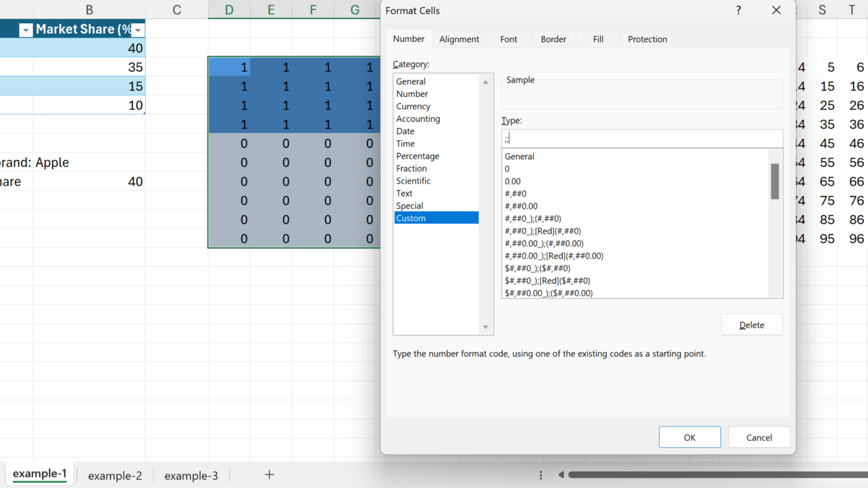Click the sheet tab options dots icon

pyautogui.click(x=540, y=475)
